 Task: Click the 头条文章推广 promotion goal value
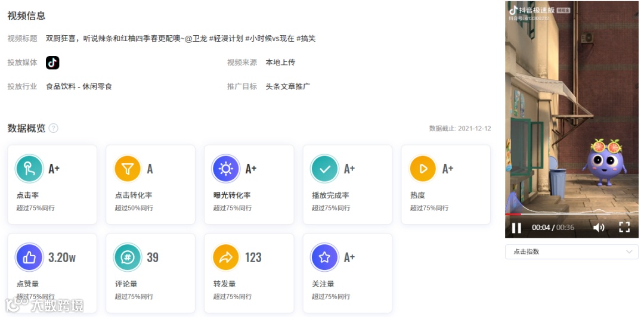pyautogui.click(x=288, y=86)
